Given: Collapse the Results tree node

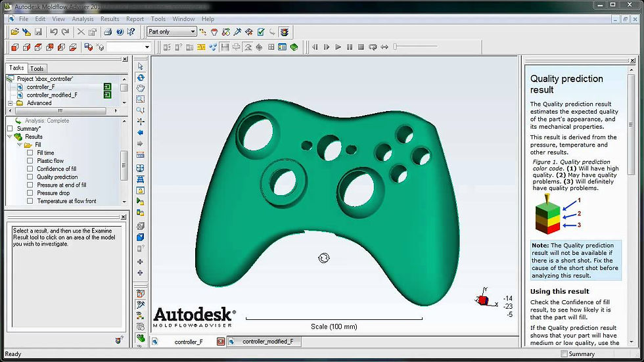Looking at the screenshot, I should 10,137.
